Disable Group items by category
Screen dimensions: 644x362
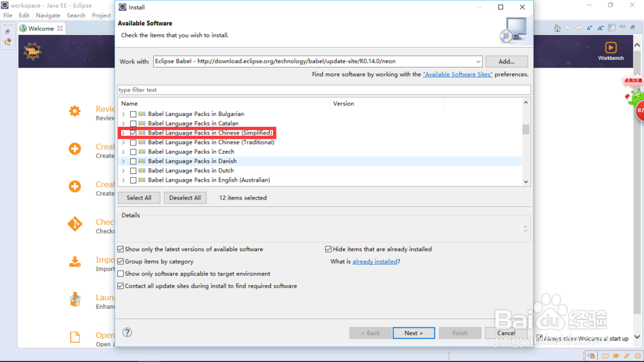click(x=121, y=262)
